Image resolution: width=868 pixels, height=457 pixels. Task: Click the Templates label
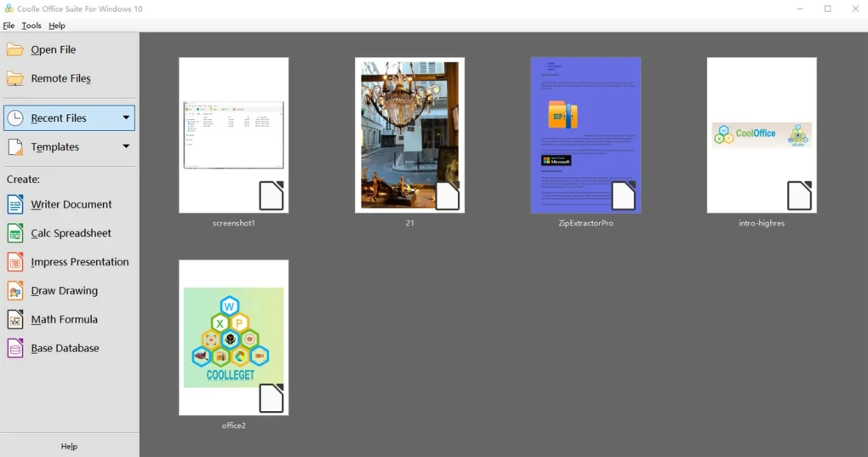coord(54,146)
